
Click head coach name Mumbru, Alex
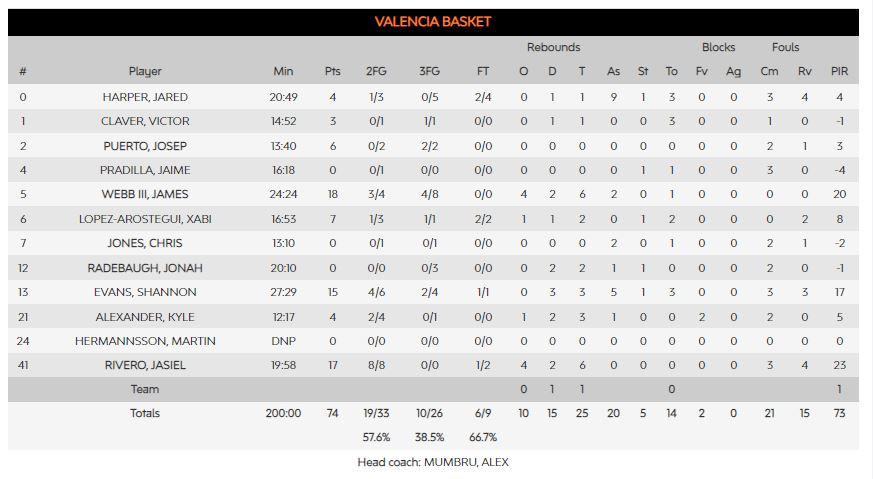point(466,462)
